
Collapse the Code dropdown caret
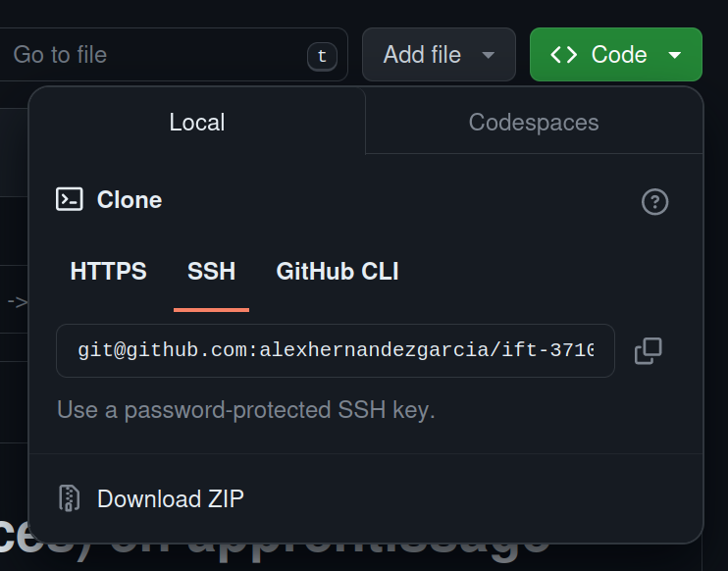pyautogui.click(x=675, y=55)
